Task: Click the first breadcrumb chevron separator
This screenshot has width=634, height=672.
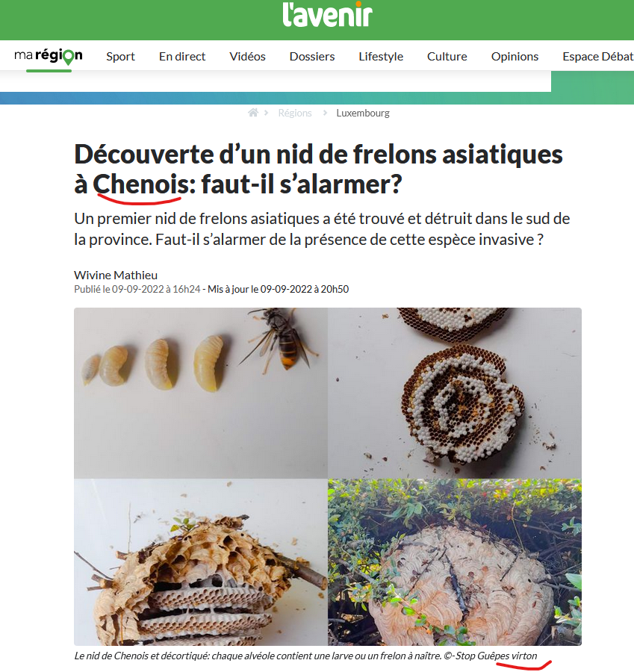Action: coord(266,113)
